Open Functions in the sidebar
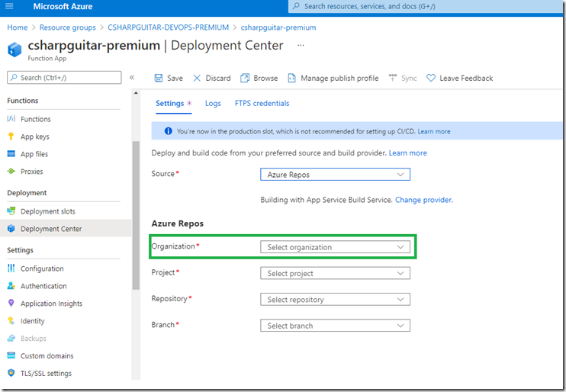 tap(35, 119)
